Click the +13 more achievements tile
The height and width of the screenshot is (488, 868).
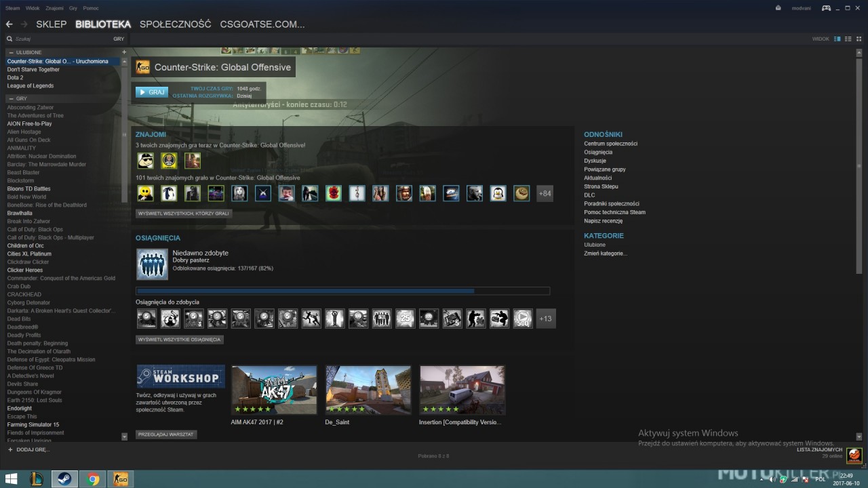click(x=545, y=319)
